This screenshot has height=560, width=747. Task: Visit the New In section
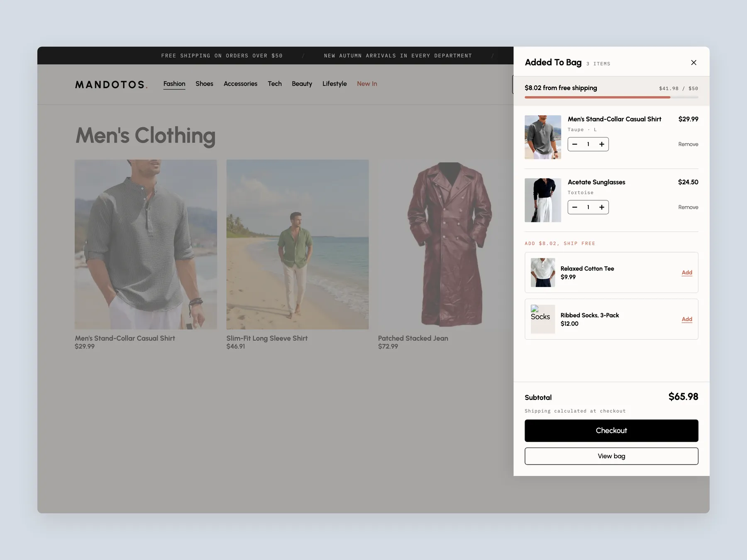[x=367, y=84]
